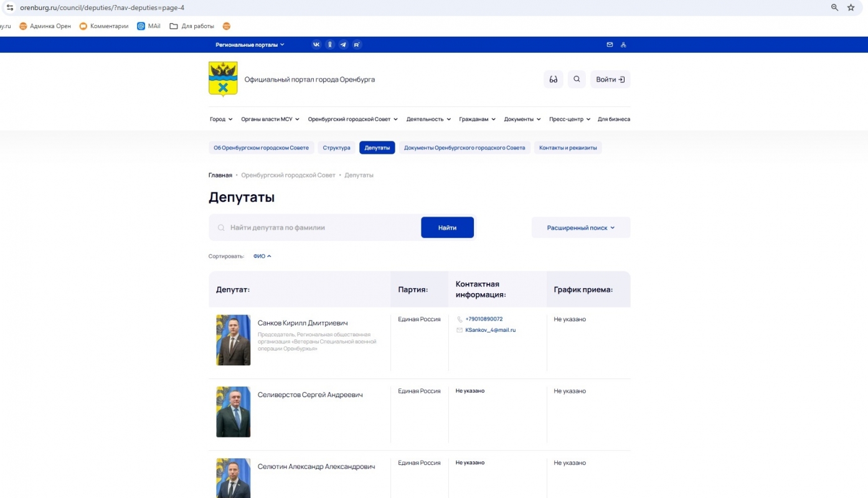868x498 pixels.
Task: Open the Деятельность navigation menu
Action: tap(428, 120)
